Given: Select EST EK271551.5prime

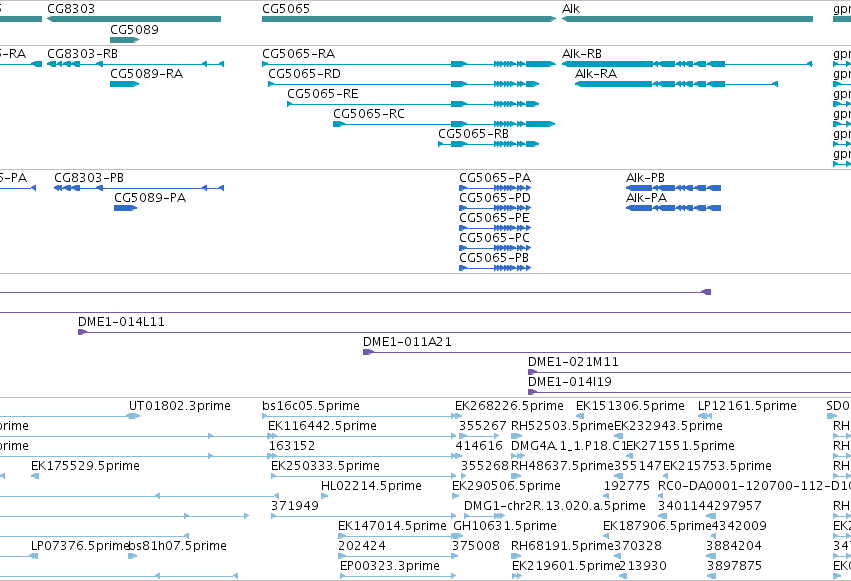Looking at the screenshot, I should pyautogui.click(x=680, y=446).
